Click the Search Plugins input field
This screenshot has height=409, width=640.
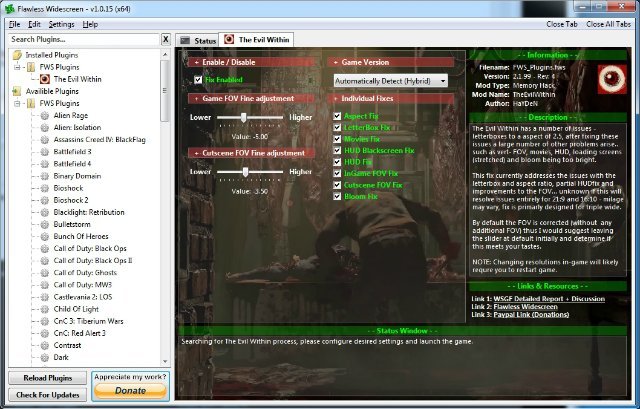84,39
